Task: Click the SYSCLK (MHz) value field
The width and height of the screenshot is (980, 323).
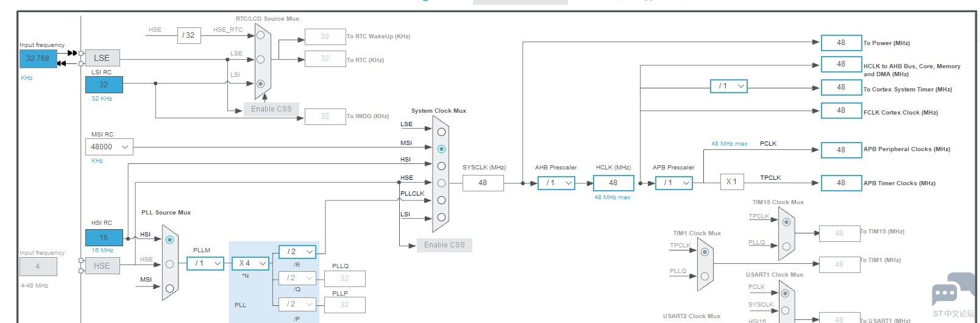Action: (x=483, y=183)
